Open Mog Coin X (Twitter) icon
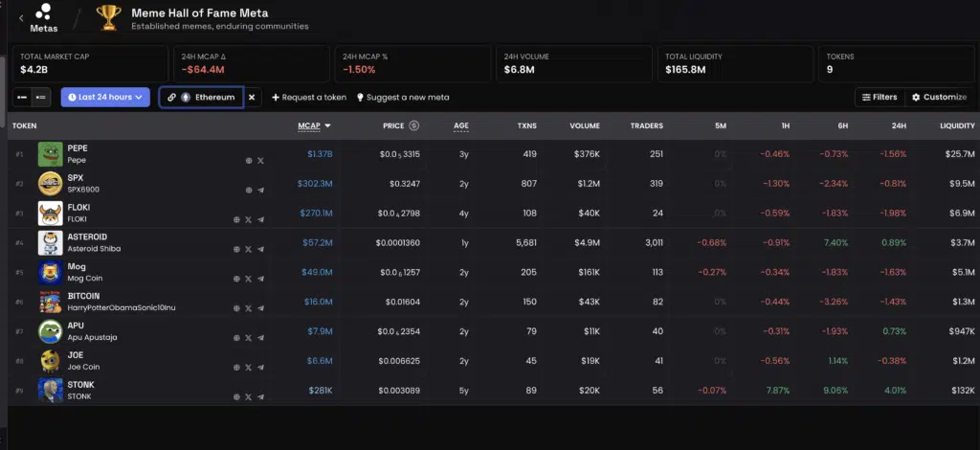 click(248, 279)
